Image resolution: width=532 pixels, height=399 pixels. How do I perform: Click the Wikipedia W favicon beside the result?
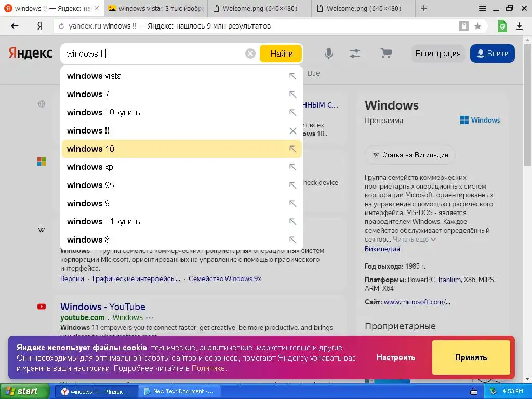point(42,230)
